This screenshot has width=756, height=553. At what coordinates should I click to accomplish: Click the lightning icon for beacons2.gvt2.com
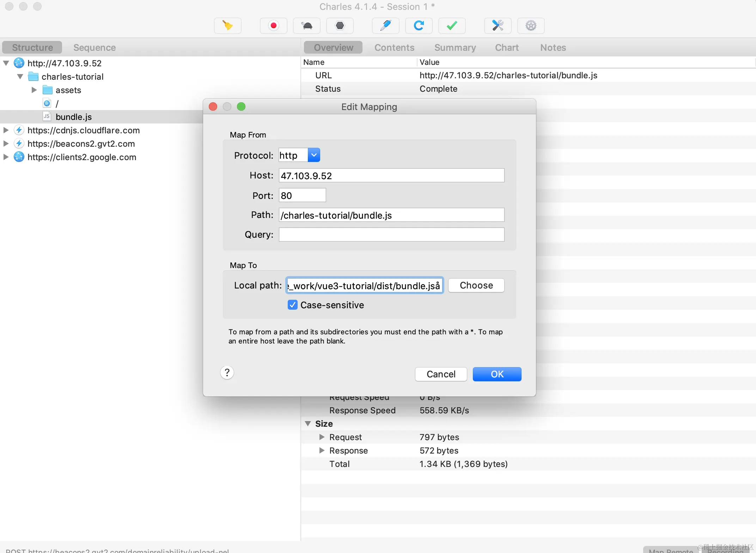19,144
